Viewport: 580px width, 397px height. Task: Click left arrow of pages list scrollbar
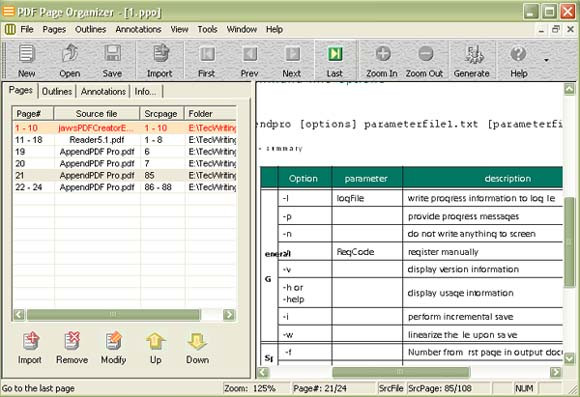(19, 315)
